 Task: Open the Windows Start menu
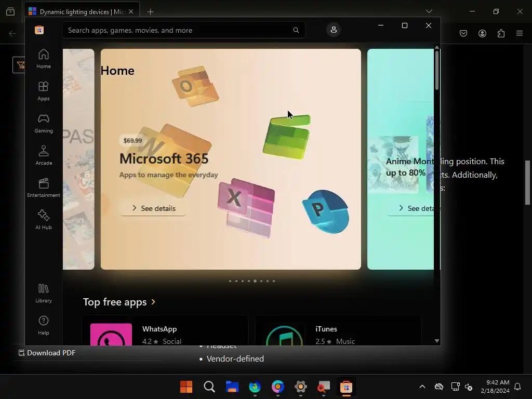pos(187,387)
